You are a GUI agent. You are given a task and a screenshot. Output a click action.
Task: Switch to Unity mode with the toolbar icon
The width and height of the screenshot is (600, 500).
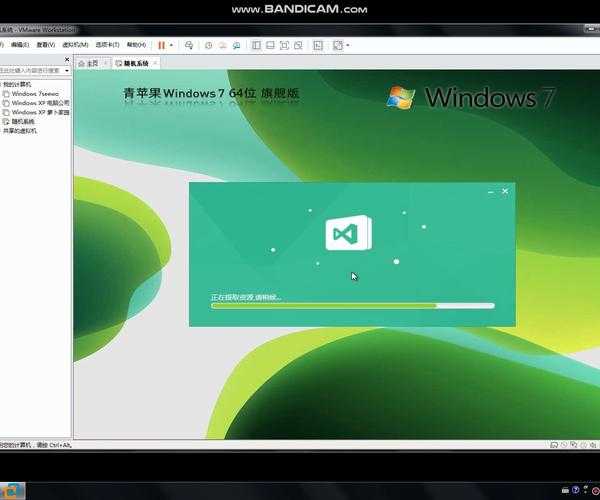298,45
